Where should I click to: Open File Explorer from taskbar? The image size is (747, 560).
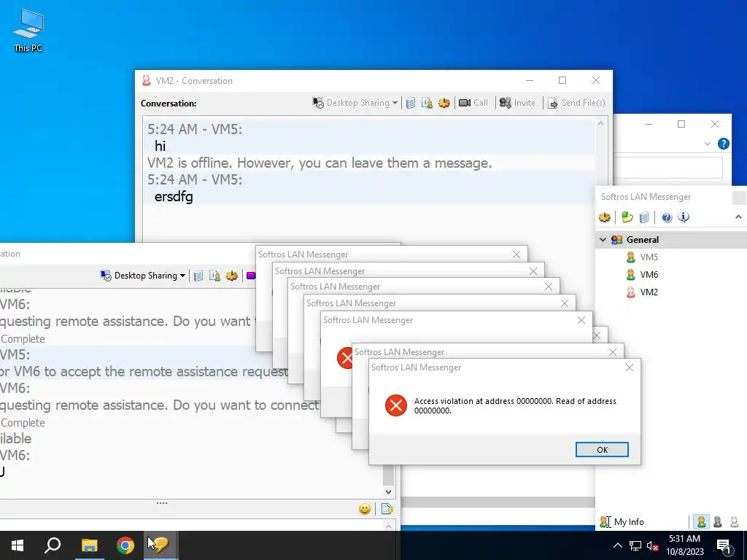[89, 545]
